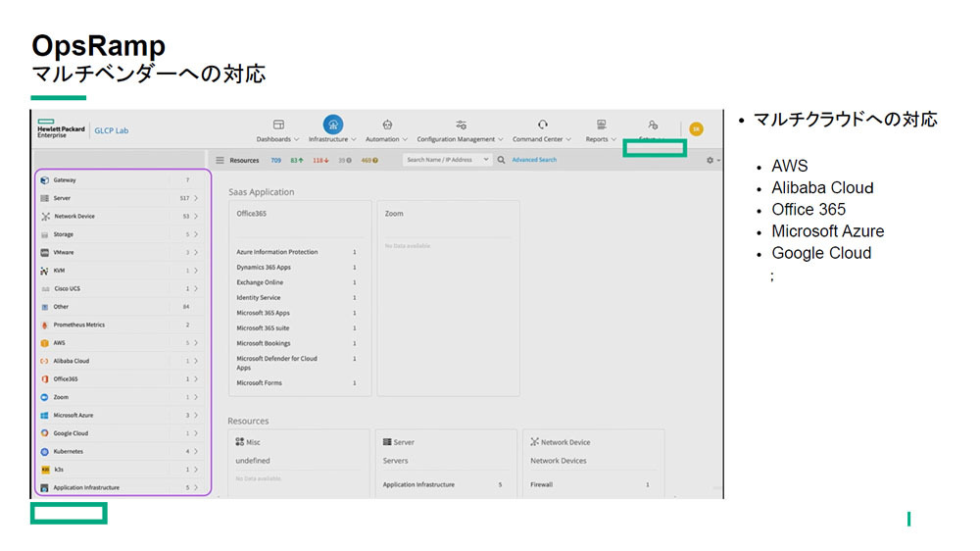980x551 pixels.
Task: Click the Cisco UCS sidebar row
Action: (x=120, y=289)
